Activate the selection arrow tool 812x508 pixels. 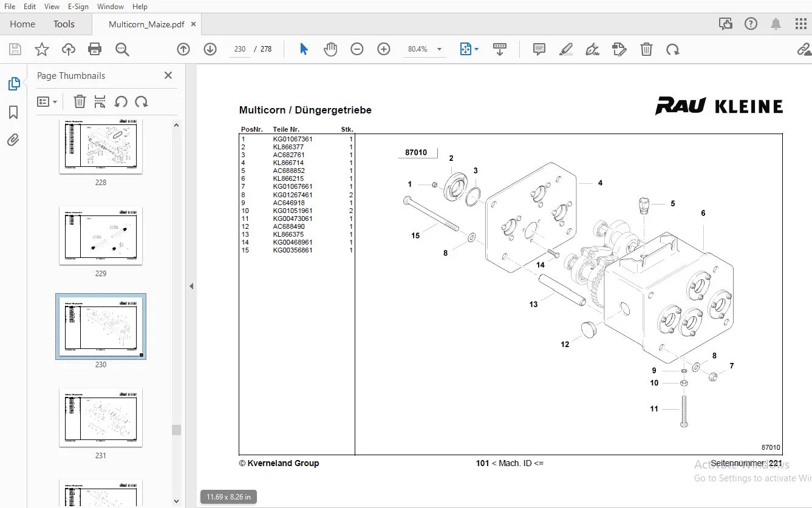pyautogui.click(x=304, y=49)
